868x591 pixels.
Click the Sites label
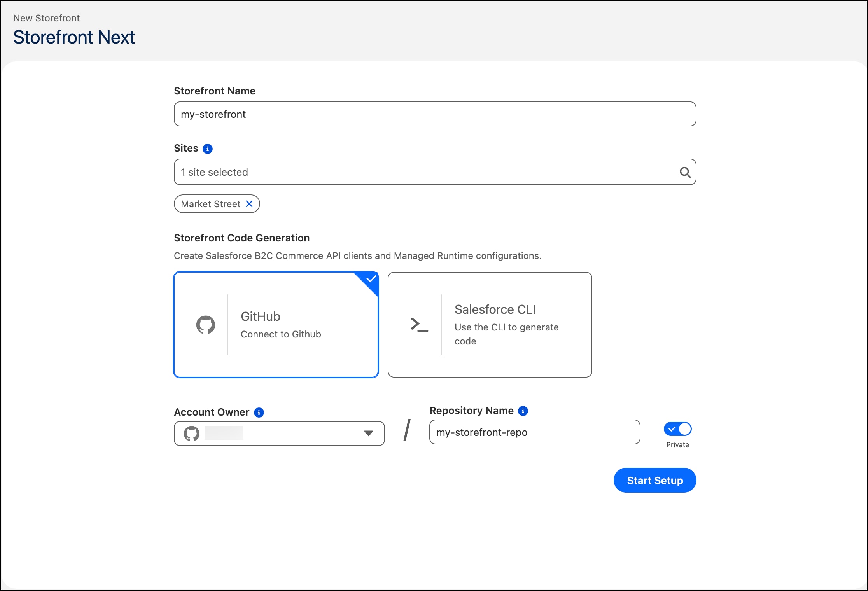[x=186, y=148]
